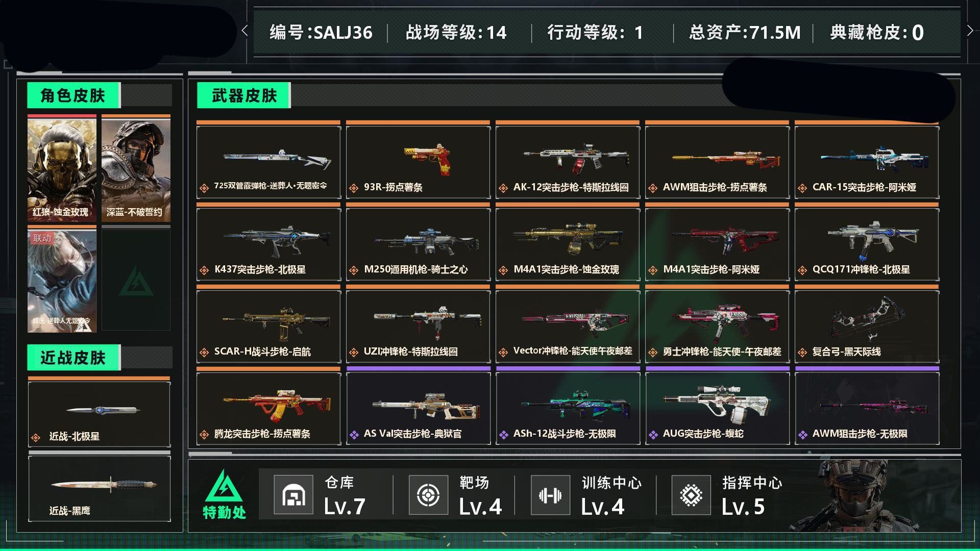The width and height of the screenshot is (980, 551).
Task: Open the 武器皮肤 section tab
Action: coord(244,95)
